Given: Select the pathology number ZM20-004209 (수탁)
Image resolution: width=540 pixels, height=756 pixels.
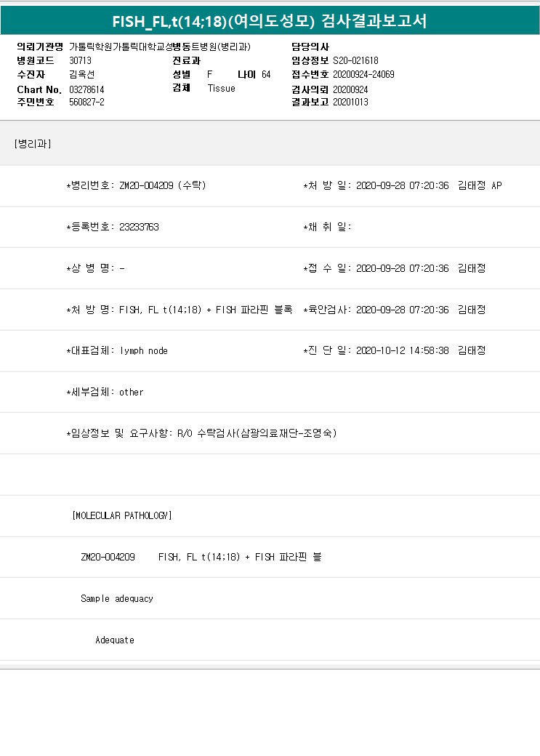Looking at the screenshot, I should pos(163,185).
